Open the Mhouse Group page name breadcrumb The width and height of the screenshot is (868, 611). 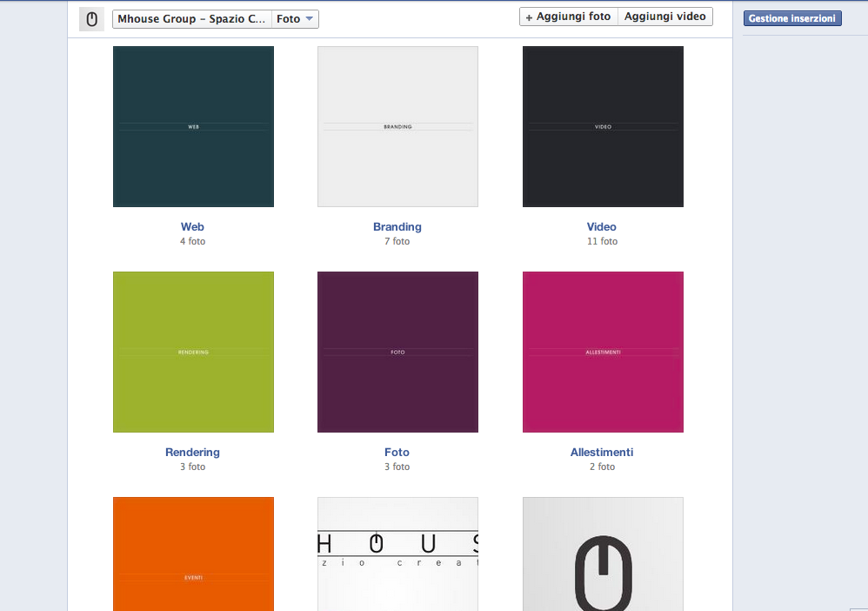click(192, 19)
